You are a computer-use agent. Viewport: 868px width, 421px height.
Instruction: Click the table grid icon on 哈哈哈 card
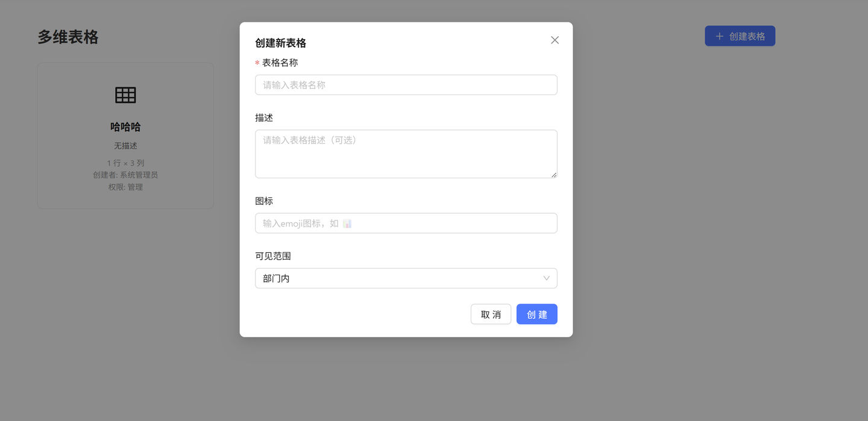(x=125, y=95)
